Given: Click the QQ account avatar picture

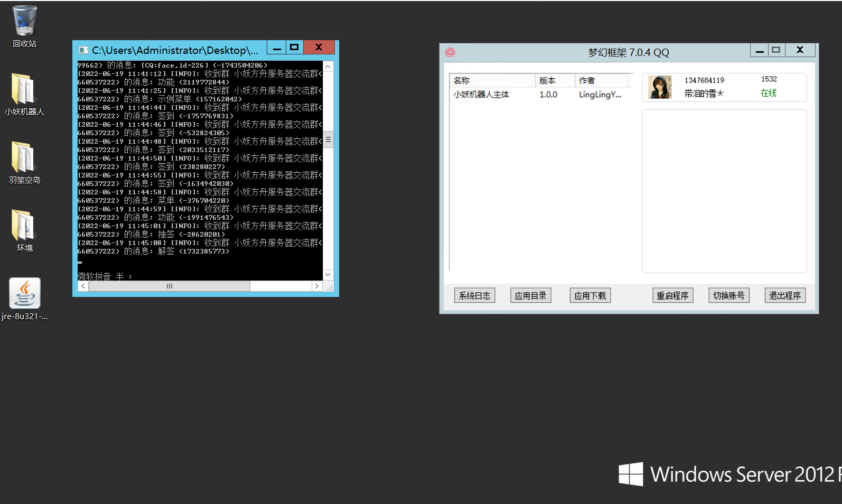Looking at the screenshot, I should coord(660,87).
